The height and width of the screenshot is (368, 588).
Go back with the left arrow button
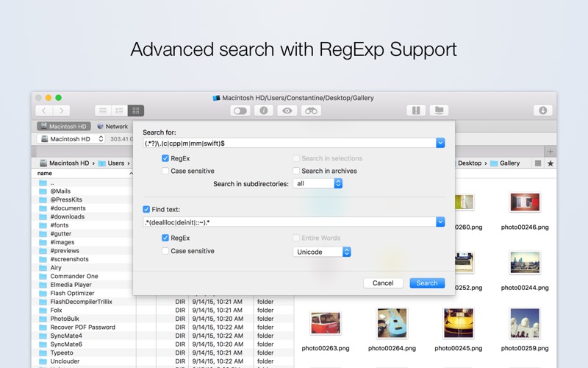[44, 111]
